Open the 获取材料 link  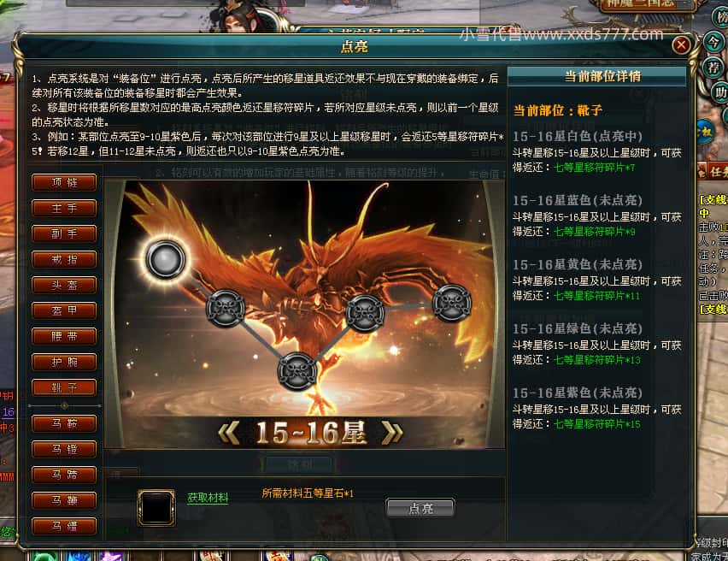(x=208, y=498)
